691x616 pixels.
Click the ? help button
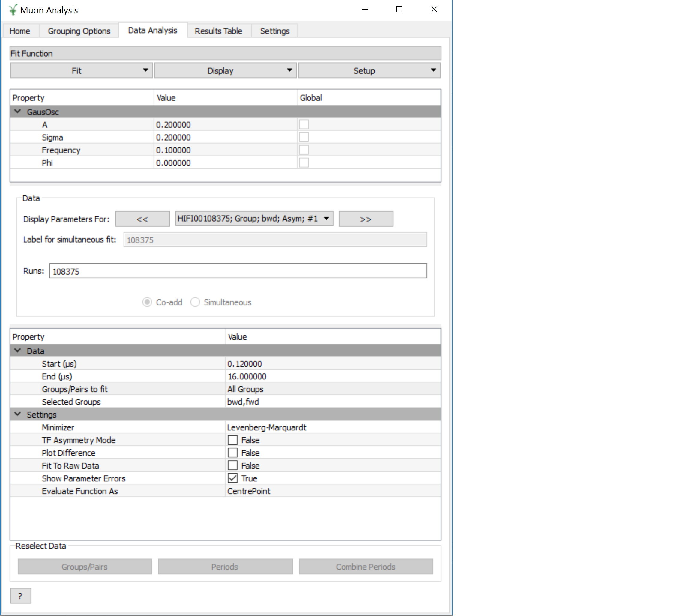pyautogui.click(x=21, y=595)
